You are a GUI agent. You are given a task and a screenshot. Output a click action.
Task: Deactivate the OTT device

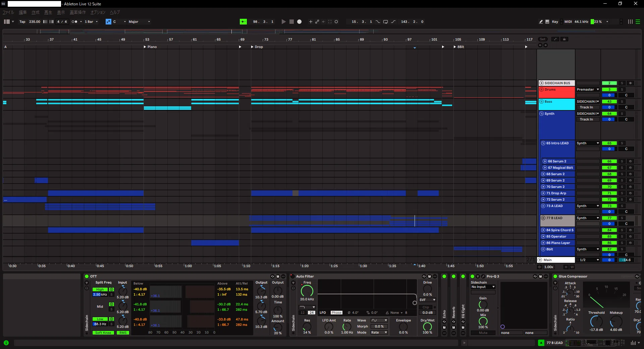[87, 277]
